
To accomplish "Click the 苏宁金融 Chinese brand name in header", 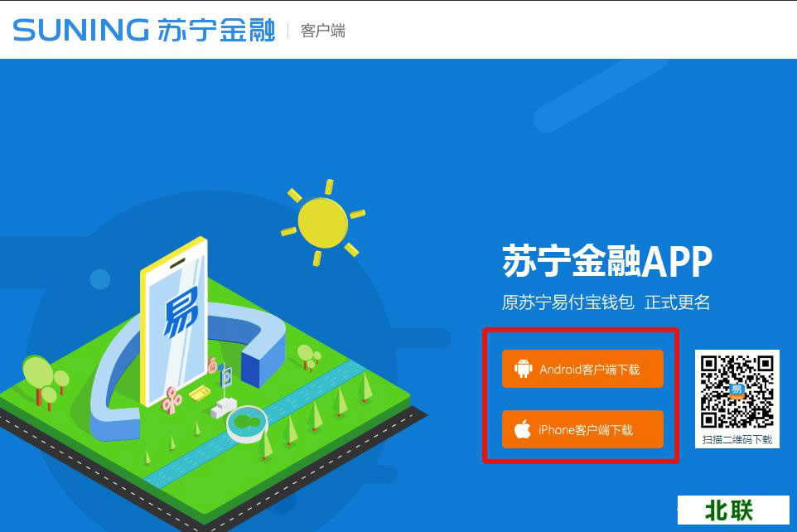I will [x=216, y=30].
